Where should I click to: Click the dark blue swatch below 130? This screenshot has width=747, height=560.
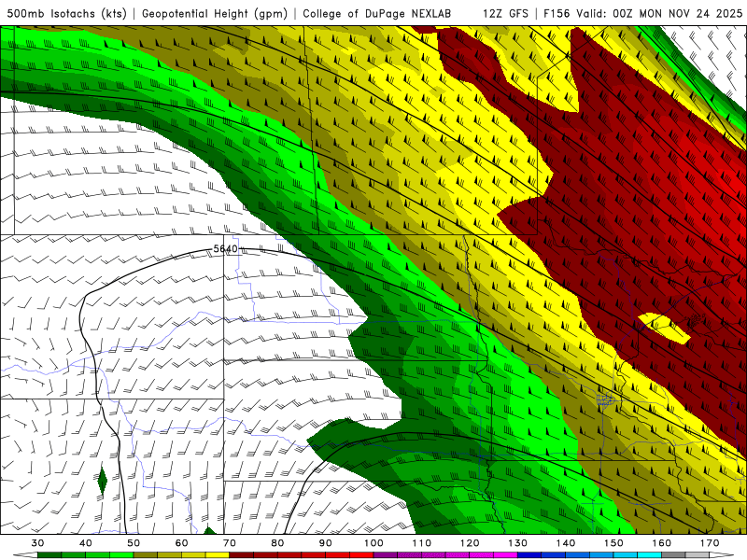click(x=529, y=554)
